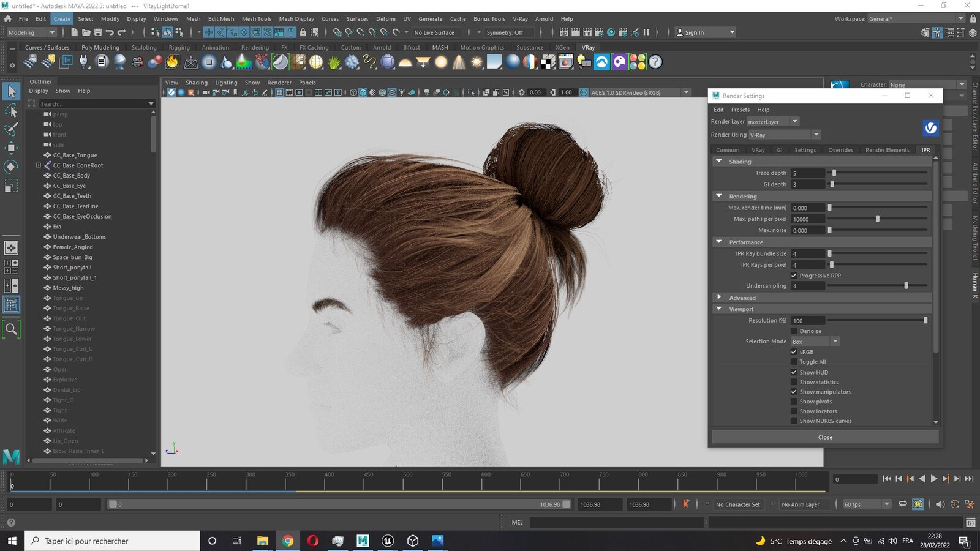Click the play forward button on timeline
Screen dimensions: 980x551
click(x=933, y=479)
